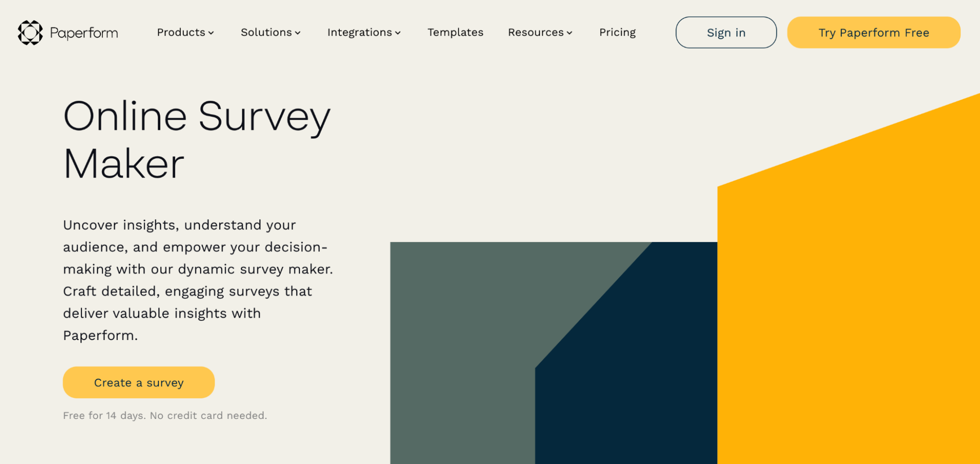Open the Resources menu

540,32
